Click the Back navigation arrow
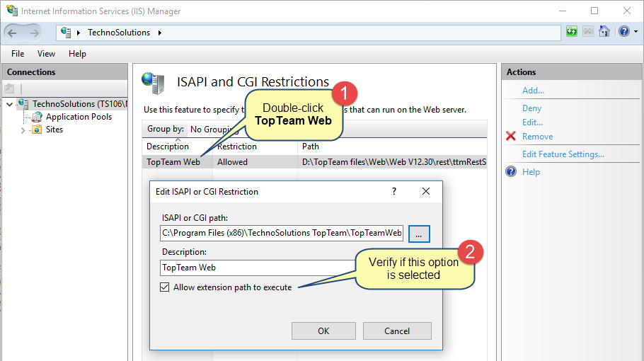 click(13, 33)
